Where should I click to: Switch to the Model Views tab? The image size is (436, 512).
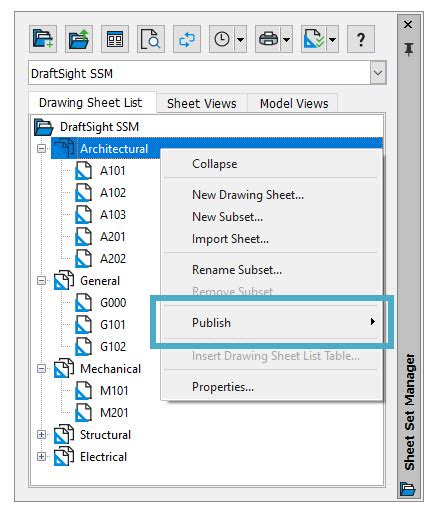294,104
